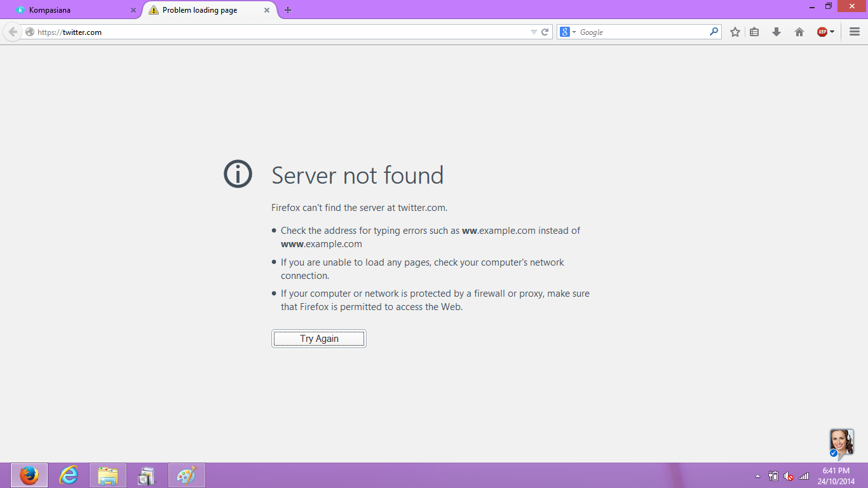868x488 pixels.
Task: Click the muted volume tray icon
Action: tap(789, 476)
